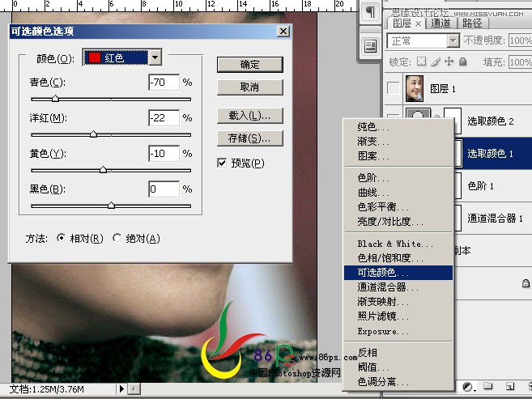Click the 黑色(B) slider handle

click(111, 205)
